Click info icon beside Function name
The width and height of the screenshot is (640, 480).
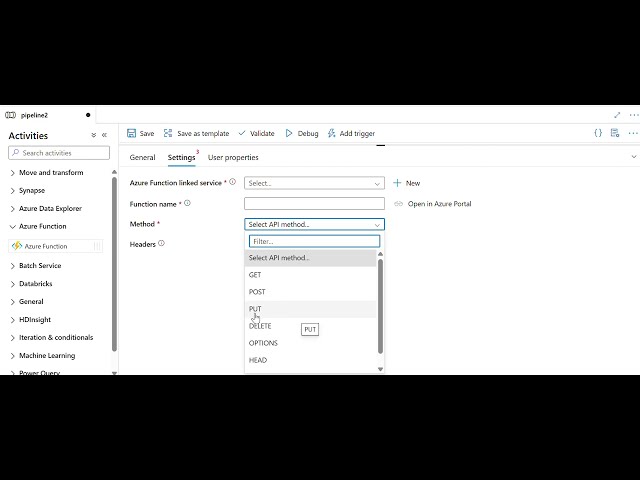pos(187,203)
